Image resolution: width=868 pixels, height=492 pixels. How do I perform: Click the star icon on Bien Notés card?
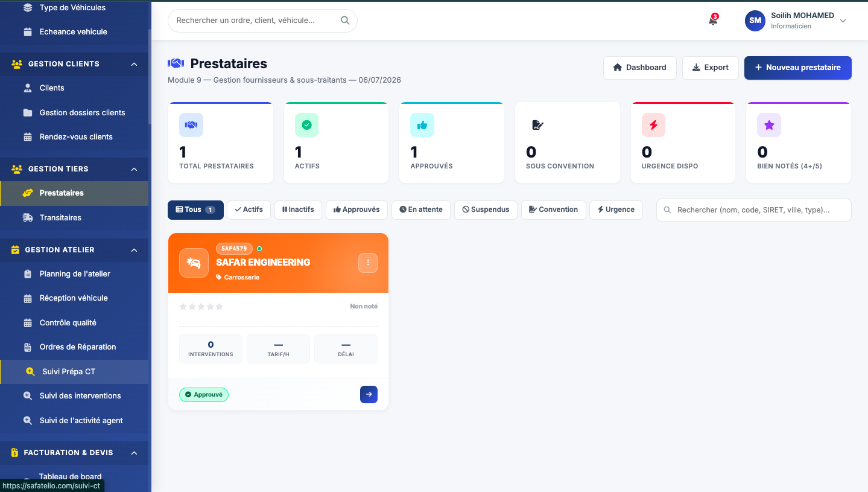[769, 125]
